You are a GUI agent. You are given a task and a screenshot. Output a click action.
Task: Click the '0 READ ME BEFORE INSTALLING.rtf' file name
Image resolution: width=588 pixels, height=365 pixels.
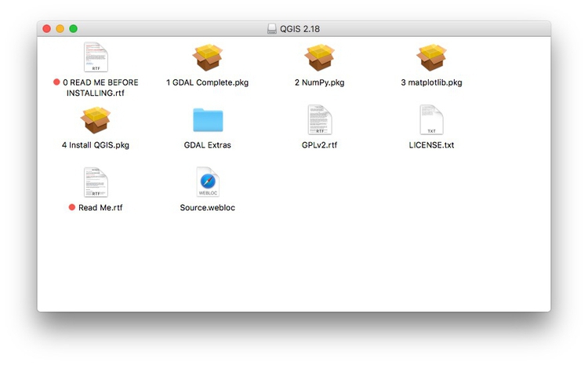pos(100,87)
